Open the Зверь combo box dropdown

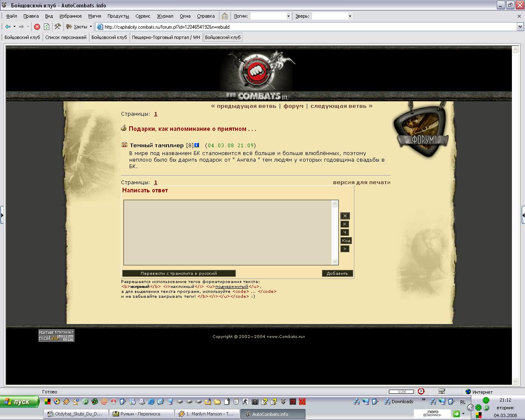350,16
